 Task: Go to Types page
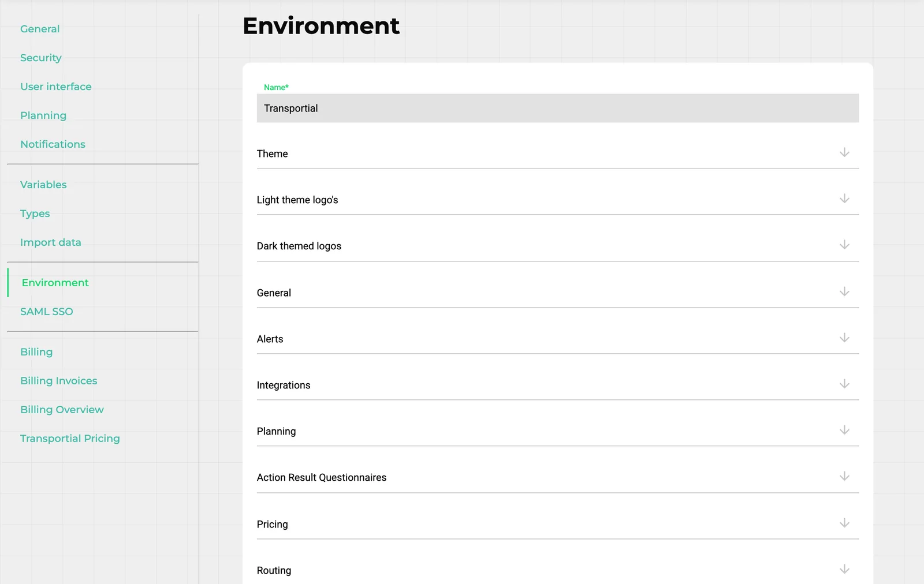click(35, 214)
